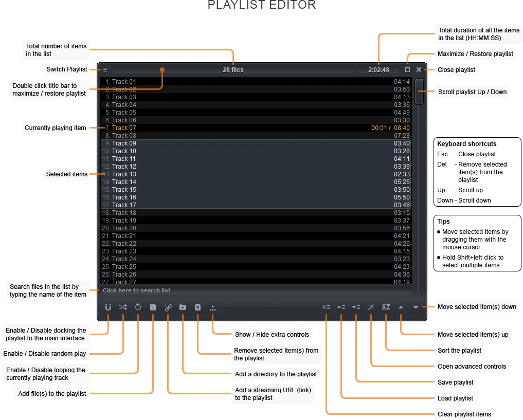The width and height of the screenshot is (523, 420).
Task: Open the Switch Playlist menu icon
Action: pyautogui.click(x=105, y=70)
